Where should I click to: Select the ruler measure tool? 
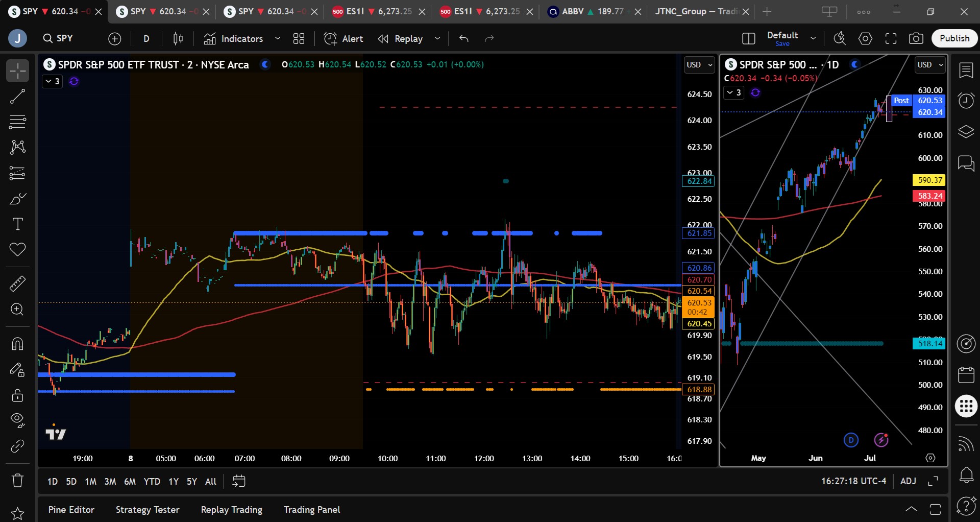(17, 283)
